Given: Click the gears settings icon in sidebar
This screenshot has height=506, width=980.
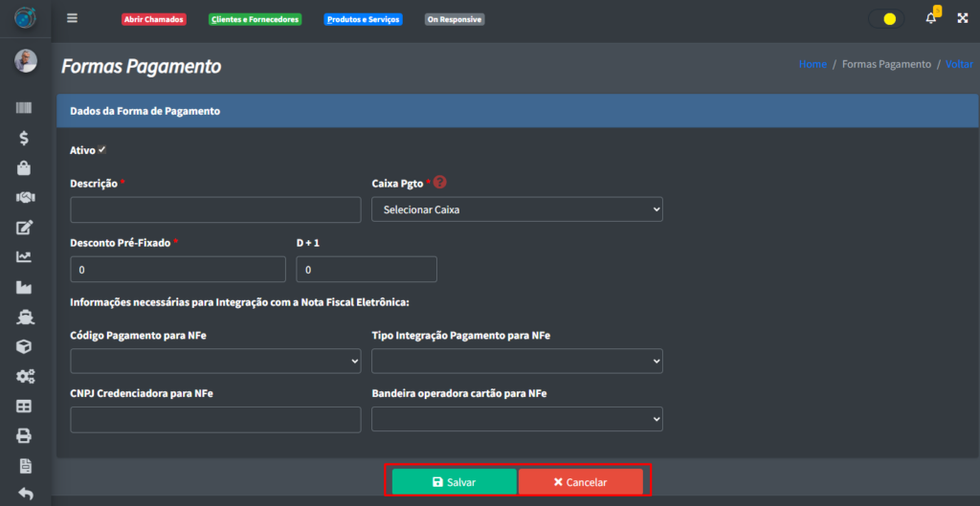Looking at the screenshot, I should coord(25,377).
